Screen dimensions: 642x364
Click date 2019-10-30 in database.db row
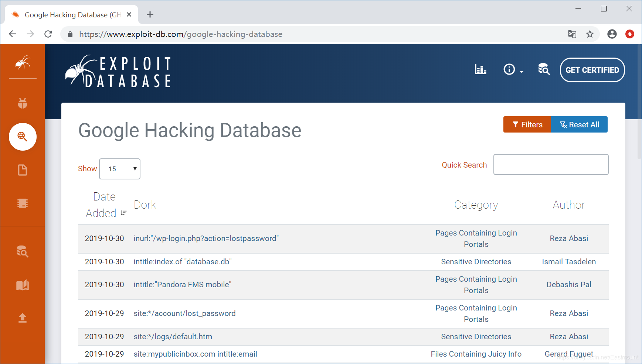click(x=104, y=262)
